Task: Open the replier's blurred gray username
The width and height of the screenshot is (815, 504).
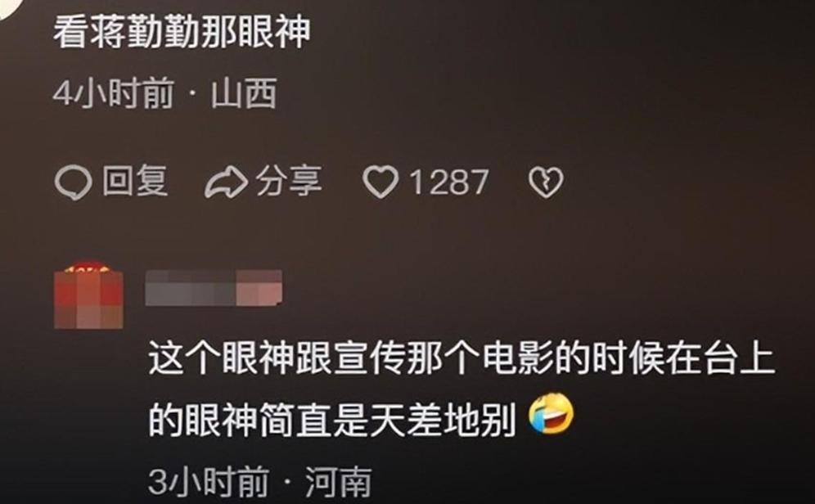Action: coord(191,287)
